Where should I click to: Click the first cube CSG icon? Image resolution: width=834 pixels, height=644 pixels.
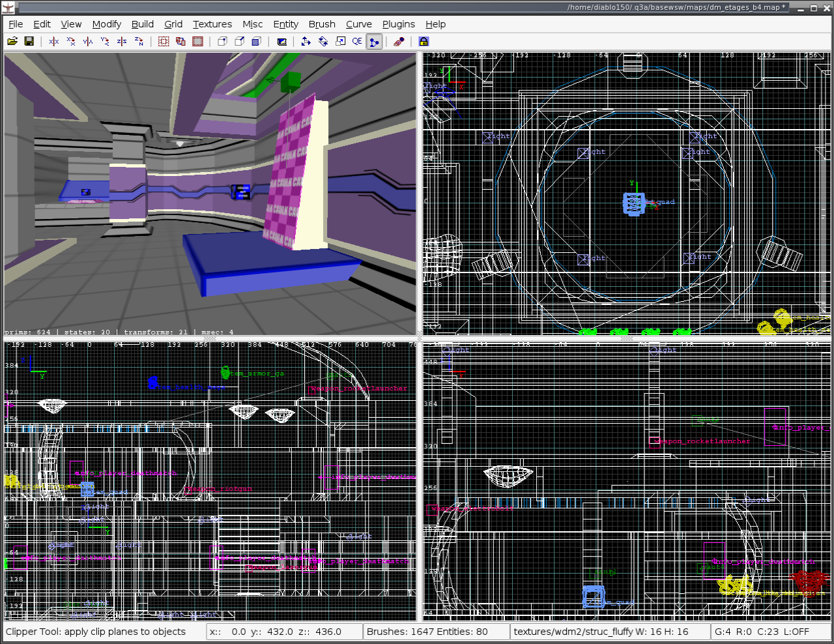click(222, 41)
